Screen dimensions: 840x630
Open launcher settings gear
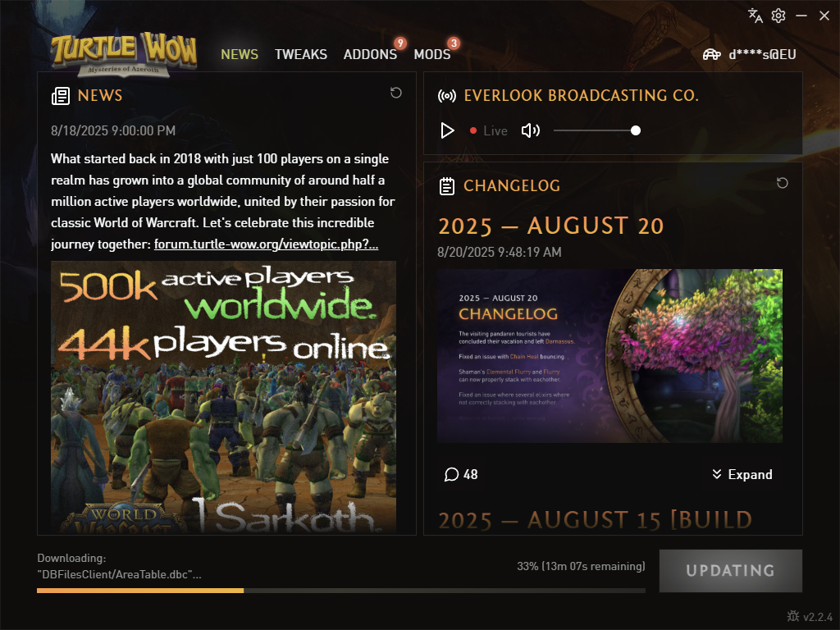[x=778, y=16]
